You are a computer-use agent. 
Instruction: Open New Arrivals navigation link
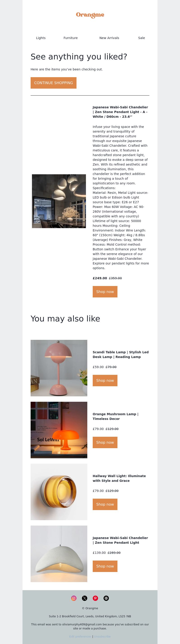[x=109, y=38]
